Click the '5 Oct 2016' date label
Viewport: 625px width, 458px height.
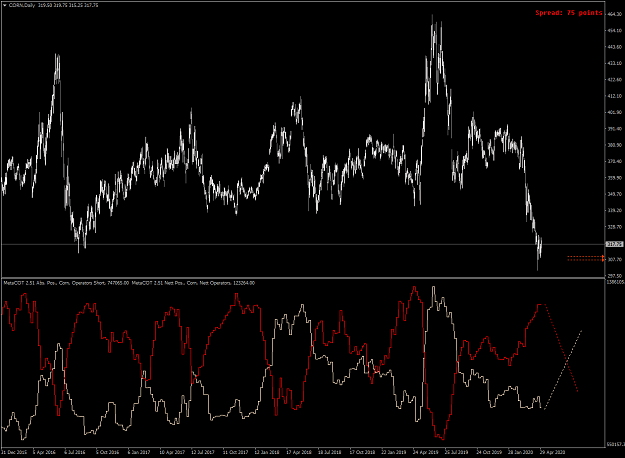[x=107, y=452]
